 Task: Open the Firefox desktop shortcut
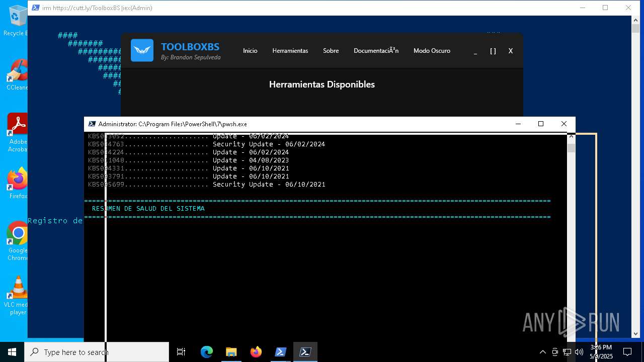pyautogui.click(x=18, y=183)
